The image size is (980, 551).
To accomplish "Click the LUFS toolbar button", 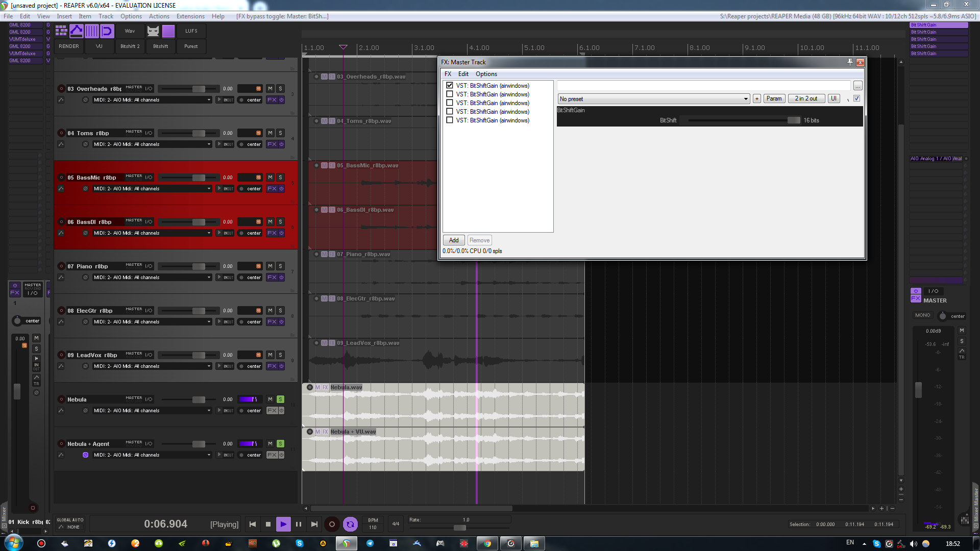I will click(x=191, y=31).
